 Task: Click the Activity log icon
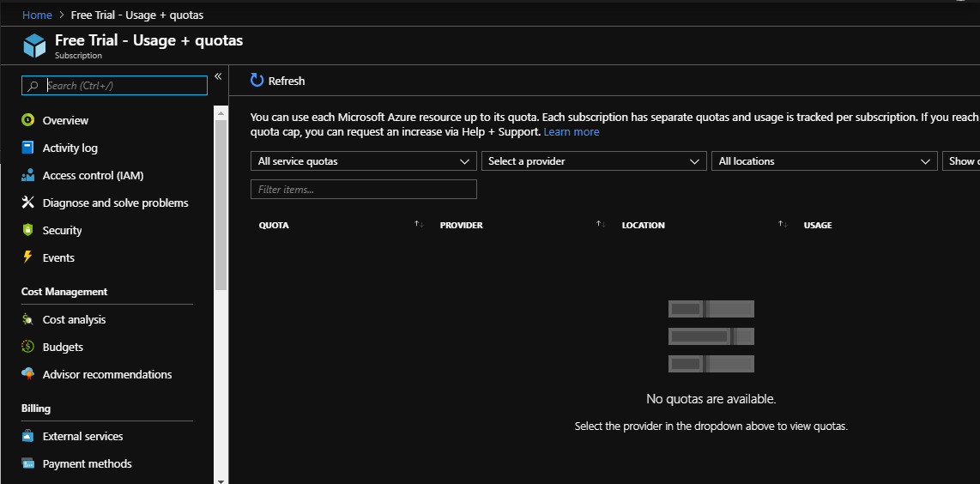27,148
